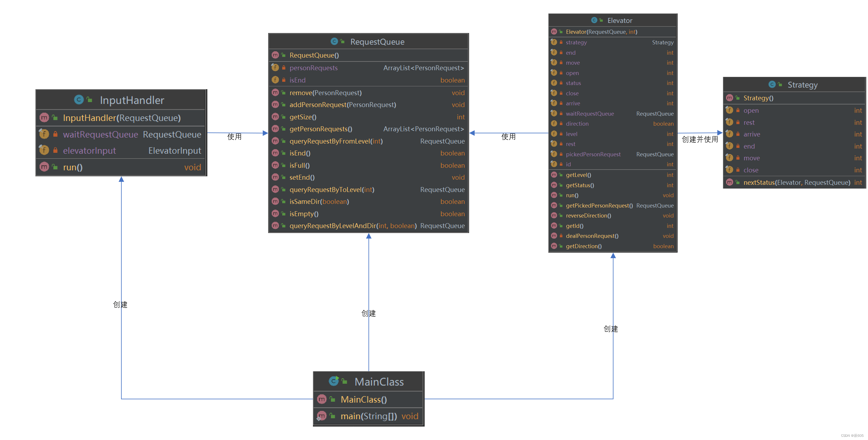The height and width of the screenshot is (440, 868).
Task: Click the 创建并使用 arrow label
Action: pos(700,139)
